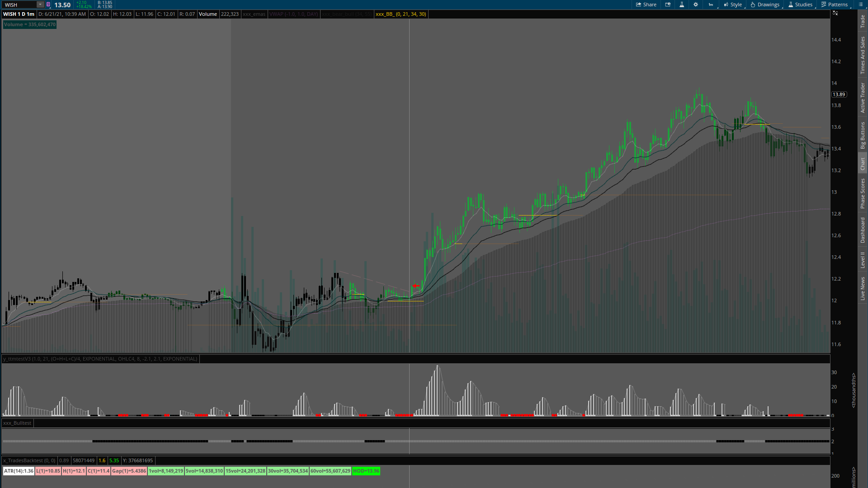
Task: Open the Level II side tab
Action: [863, 260]
